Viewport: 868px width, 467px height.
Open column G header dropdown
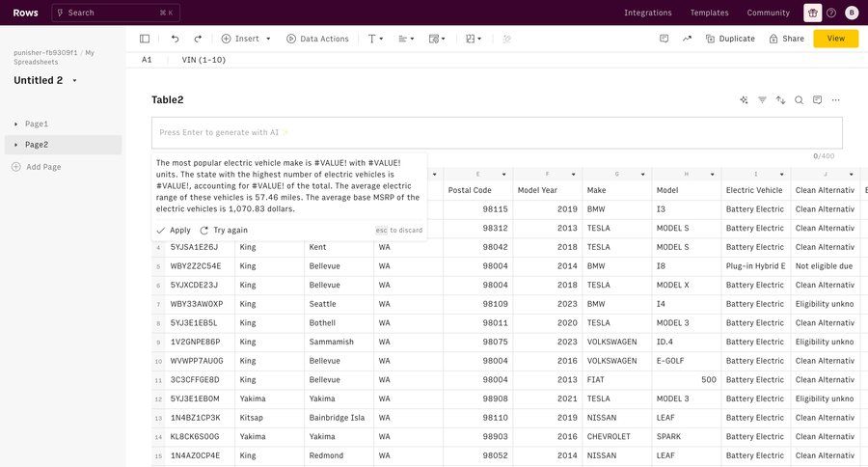pos(642,175)
